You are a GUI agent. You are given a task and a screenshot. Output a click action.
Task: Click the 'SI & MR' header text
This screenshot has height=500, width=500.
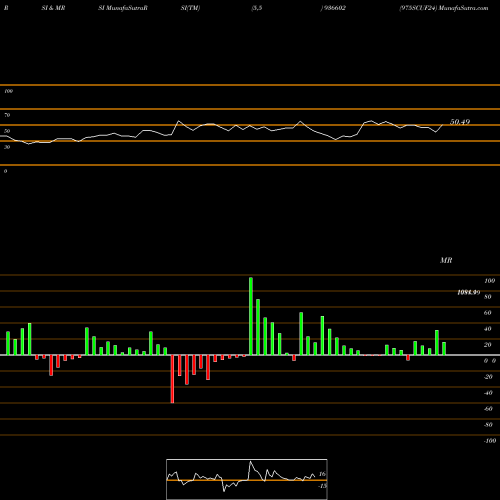53,8
